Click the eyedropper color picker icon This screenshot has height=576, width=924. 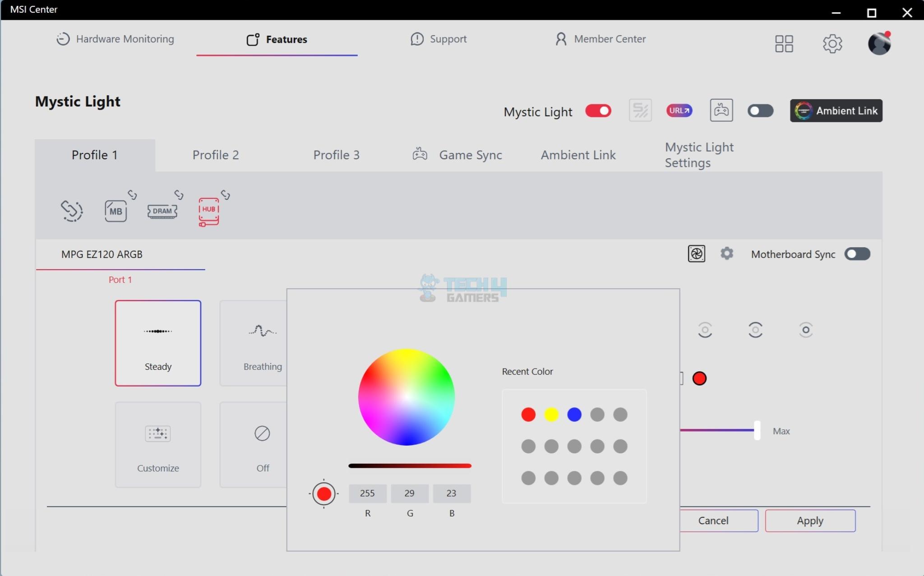tap(323, 494)
